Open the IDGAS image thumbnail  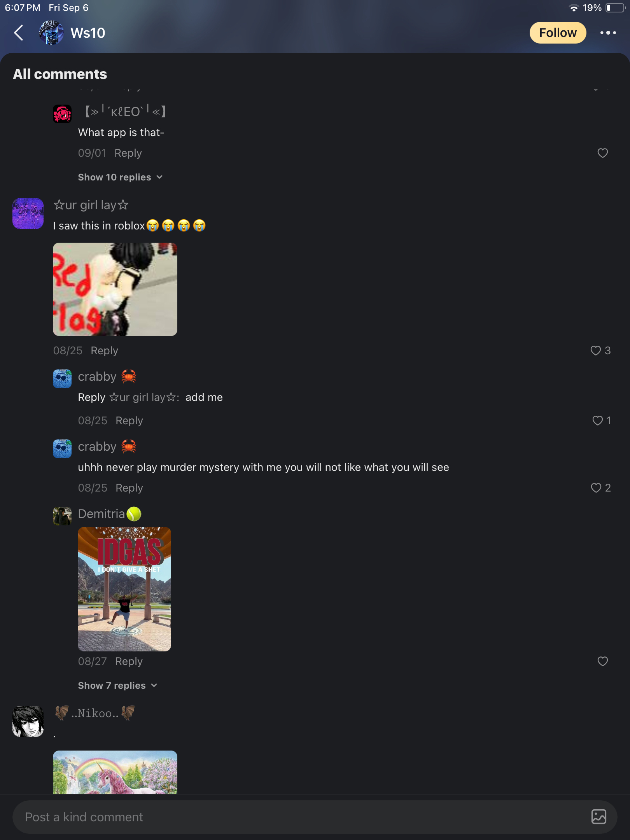124,589
